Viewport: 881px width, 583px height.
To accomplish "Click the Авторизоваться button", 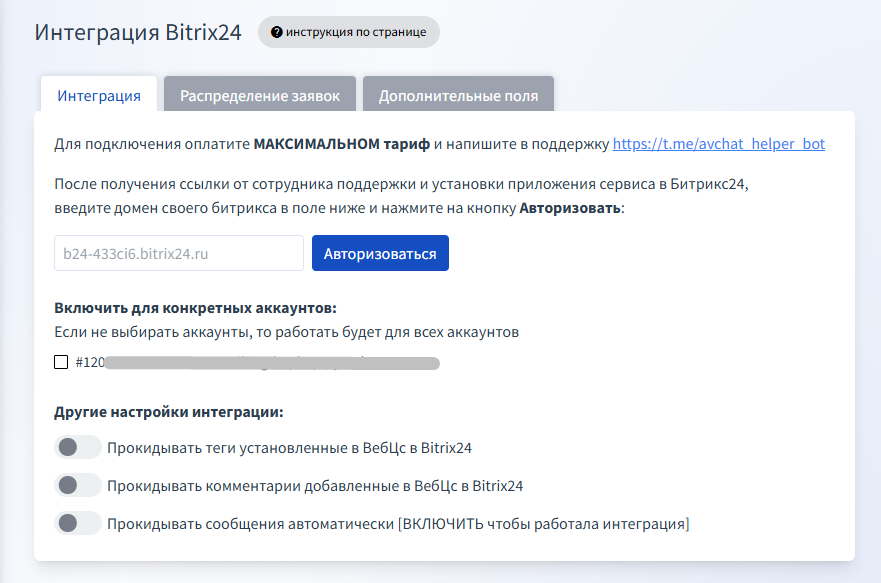I will (x=380, y=253).
